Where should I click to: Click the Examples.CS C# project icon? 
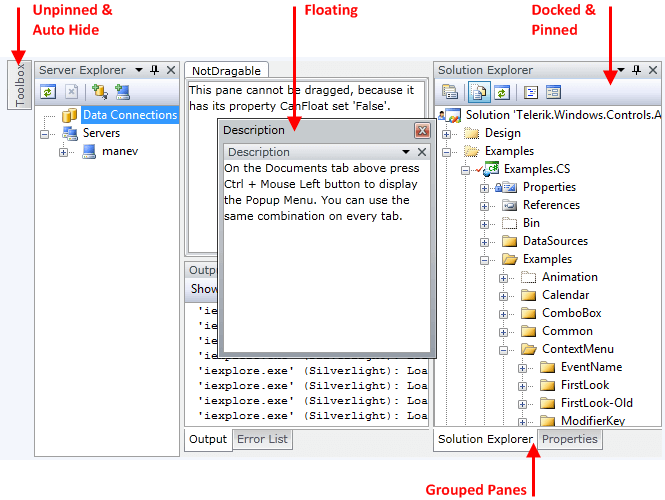492,169
